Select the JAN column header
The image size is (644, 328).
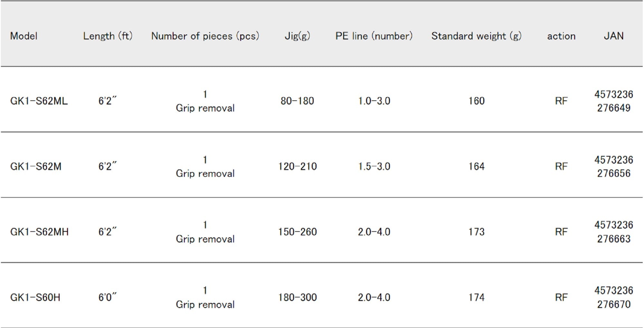[x=613, y=36]
